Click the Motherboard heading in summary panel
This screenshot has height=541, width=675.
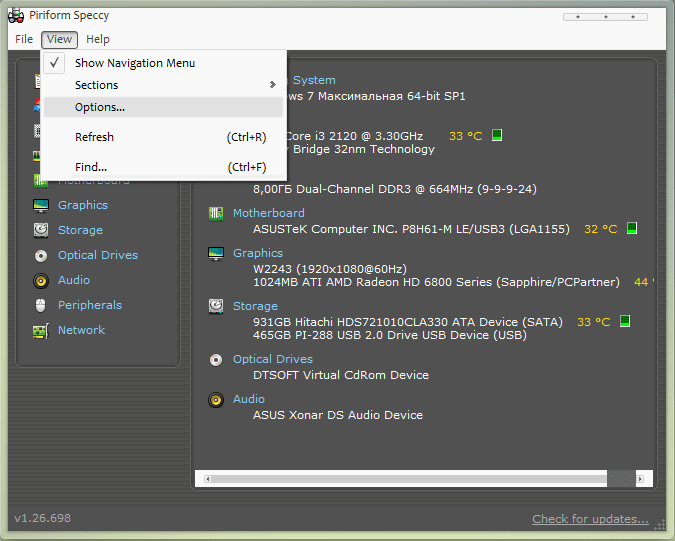coord(269,213)
